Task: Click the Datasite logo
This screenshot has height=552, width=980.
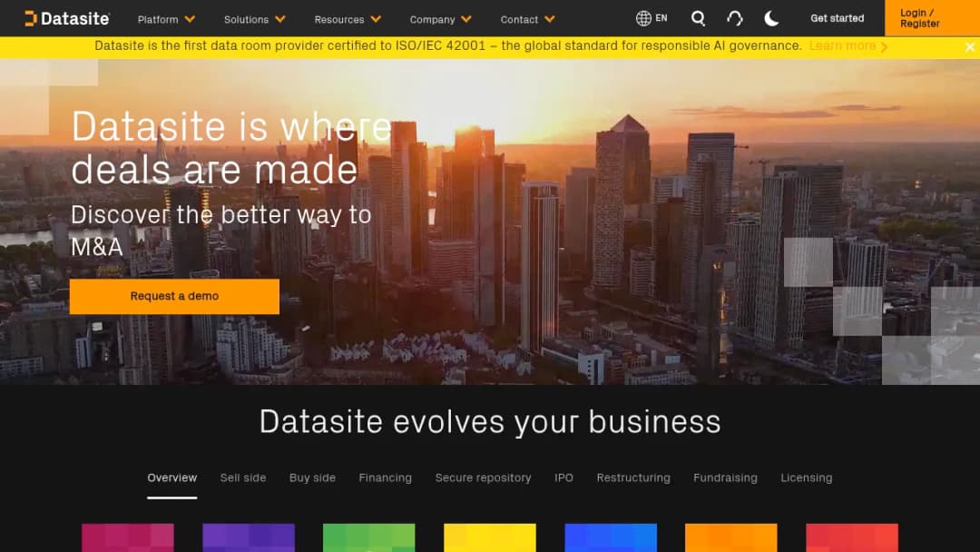Action: click(67, 19)
